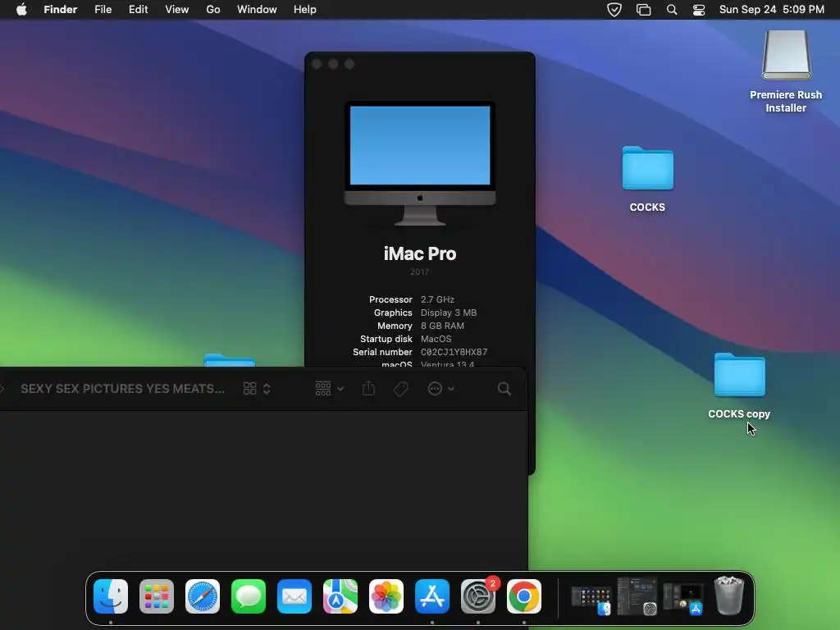The height and width of the screenshot is (630, 840).
Task: Click the MacOS startup disk value
Action: click(x=436, y=339)
